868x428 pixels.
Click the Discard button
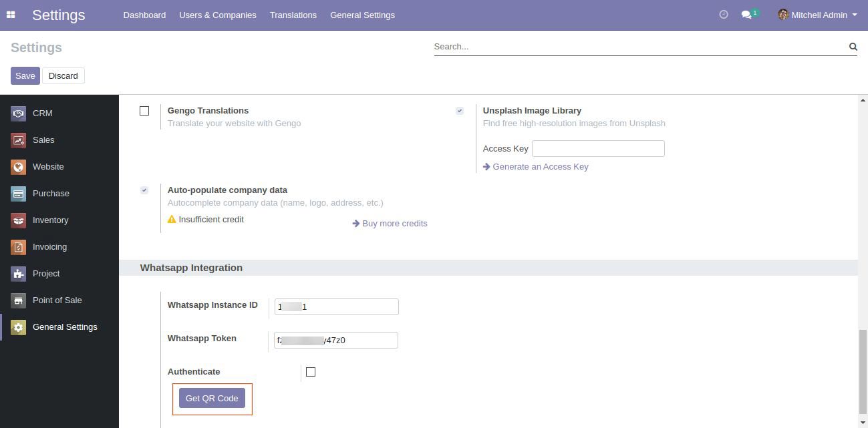(63, 75)
